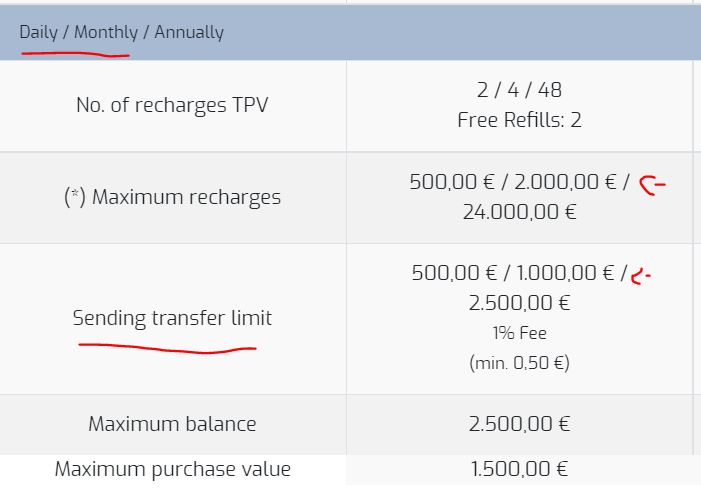Select the Maximum balance label

[x=172, y=424]
